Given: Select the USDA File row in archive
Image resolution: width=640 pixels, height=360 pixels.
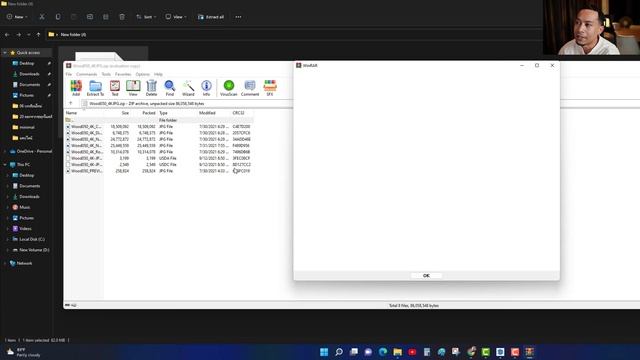Looking at the screenshot, I should click(x=159, y=158).
